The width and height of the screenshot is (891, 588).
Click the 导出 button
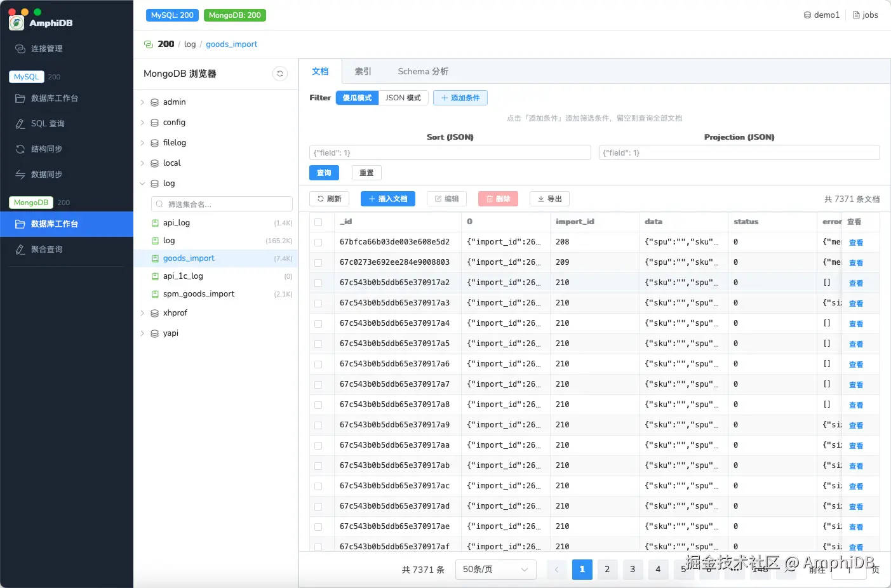(x=549, y=199)
